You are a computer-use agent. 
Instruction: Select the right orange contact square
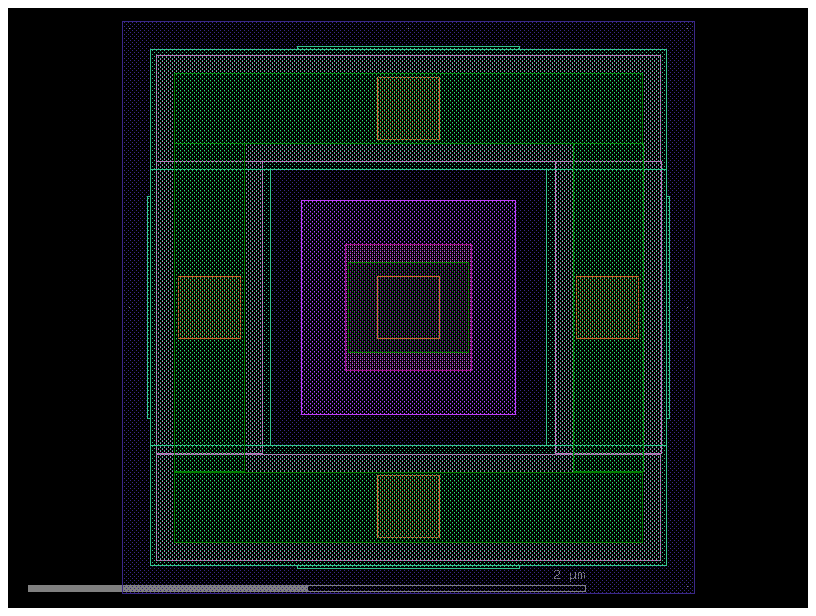[607, 307]
